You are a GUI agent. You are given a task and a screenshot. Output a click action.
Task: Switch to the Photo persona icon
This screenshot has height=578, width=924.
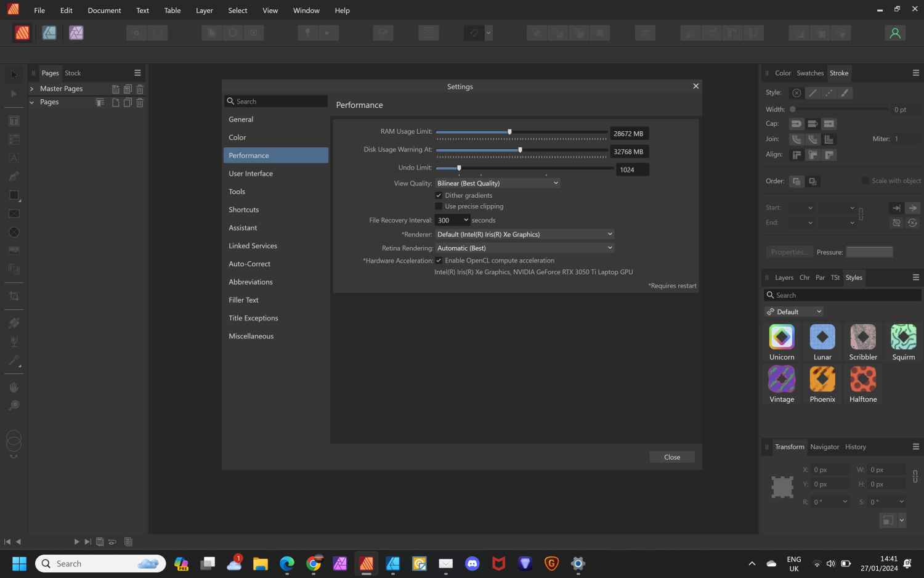[x=76, y=33]
